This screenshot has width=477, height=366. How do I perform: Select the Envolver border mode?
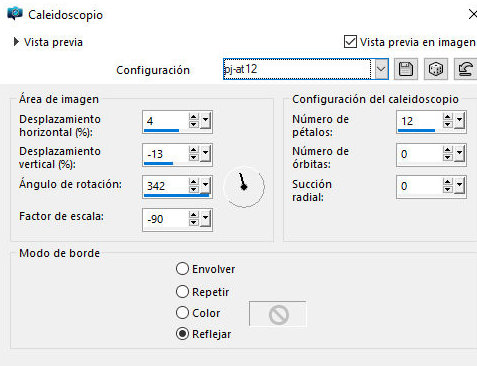(x=182, y=269)
